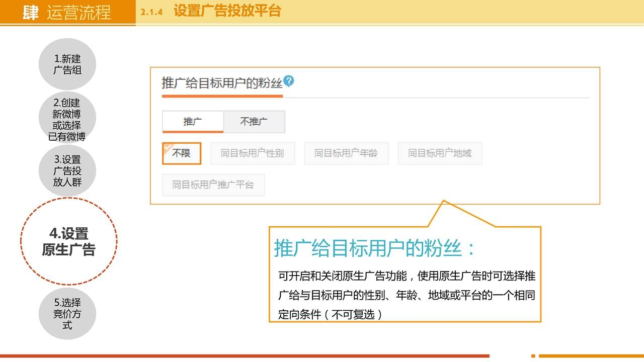Pick the 同目标用户地域 option
Viewport: 644px width, 362px height.
click(x=440, y=153)
